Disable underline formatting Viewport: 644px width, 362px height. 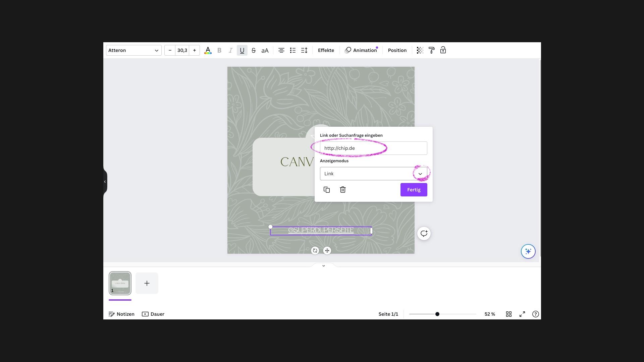coord(242,50)
